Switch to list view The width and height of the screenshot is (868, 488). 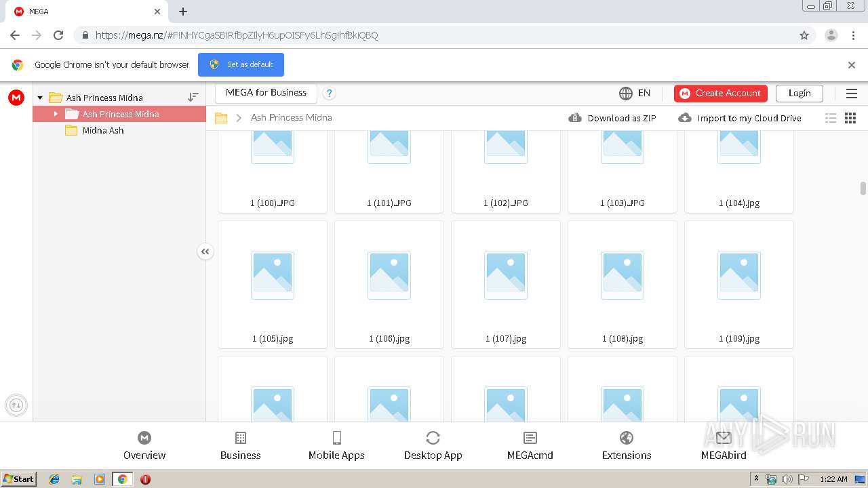[831, 118]
